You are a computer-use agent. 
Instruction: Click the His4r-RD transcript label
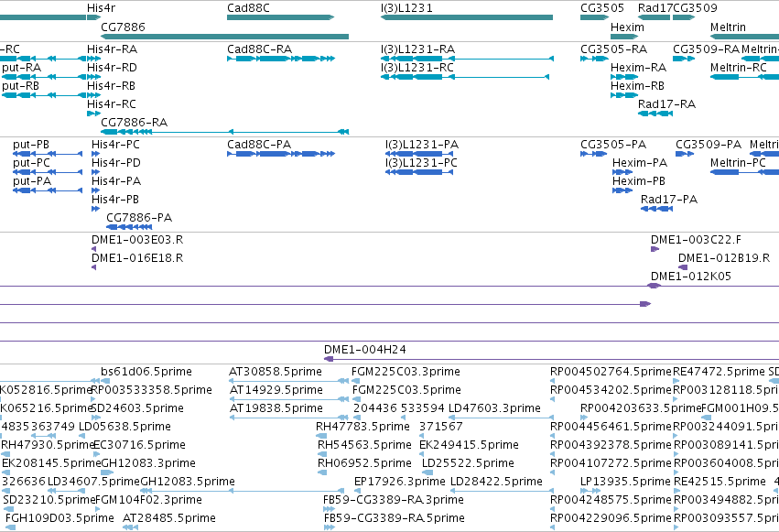pos(112,68)
